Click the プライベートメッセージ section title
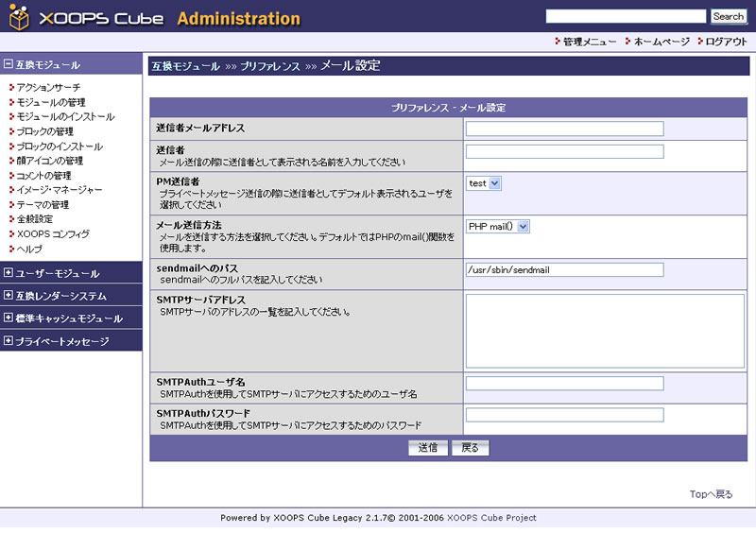Viewport: 756px width, 533px height. point(62,341)
